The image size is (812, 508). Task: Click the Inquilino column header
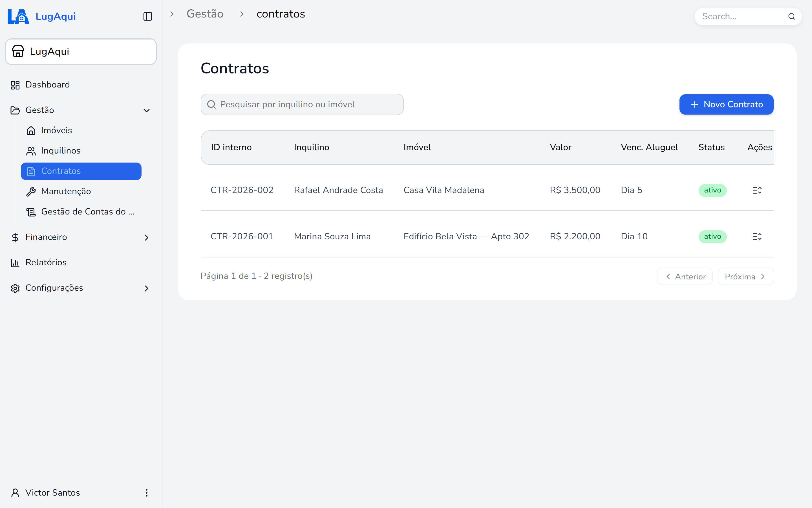[x=311, y=148]
